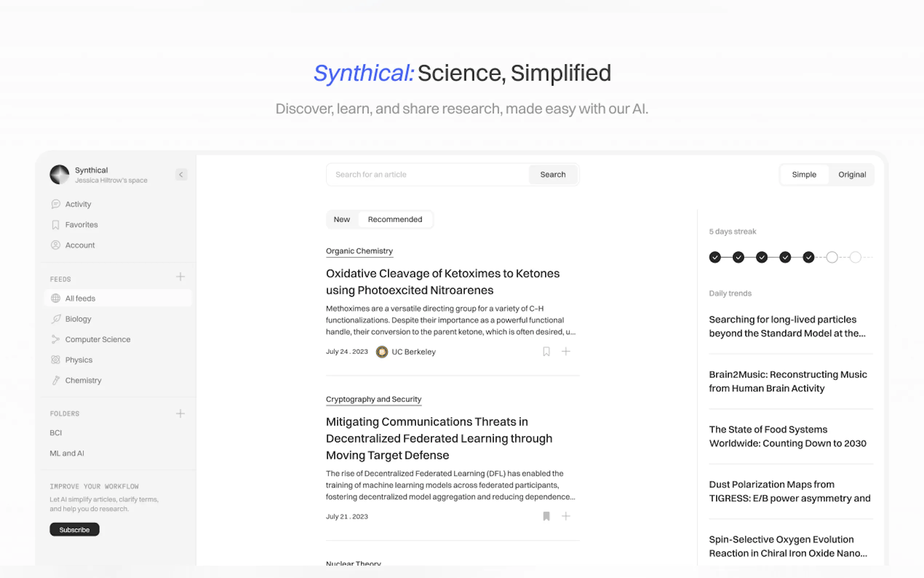
Task: Open the Organic Chemistry category link
Action: pyautogui.click(x=359, y=251)
